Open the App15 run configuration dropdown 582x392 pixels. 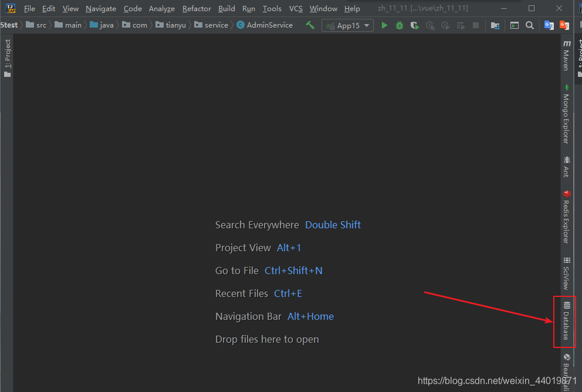[x=347, y=25]
